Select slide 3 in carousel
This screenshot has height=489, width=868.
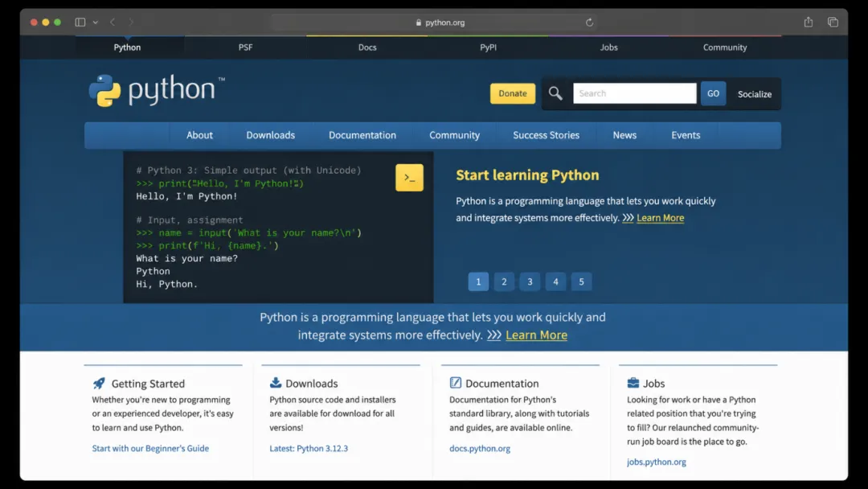point(530,281)
